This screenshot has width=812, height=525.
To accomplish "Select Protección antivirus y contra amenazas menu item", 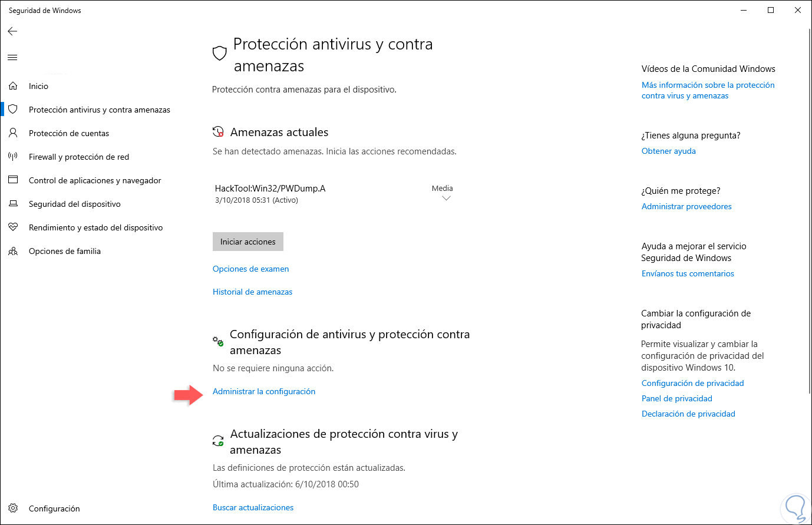I will [99, 110].
